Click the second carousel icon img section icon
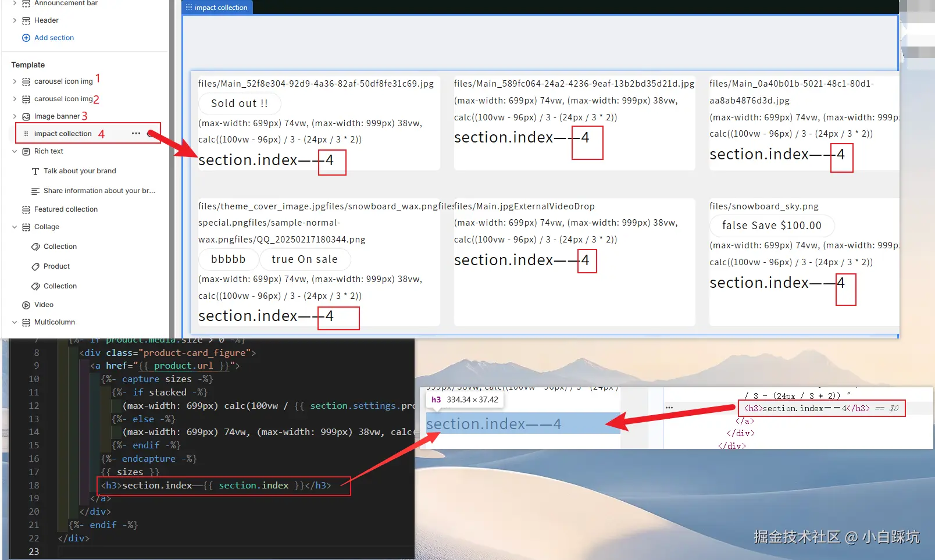Viewport: 935px width, 560px height. pyautogui.click(x=26, y=99)
